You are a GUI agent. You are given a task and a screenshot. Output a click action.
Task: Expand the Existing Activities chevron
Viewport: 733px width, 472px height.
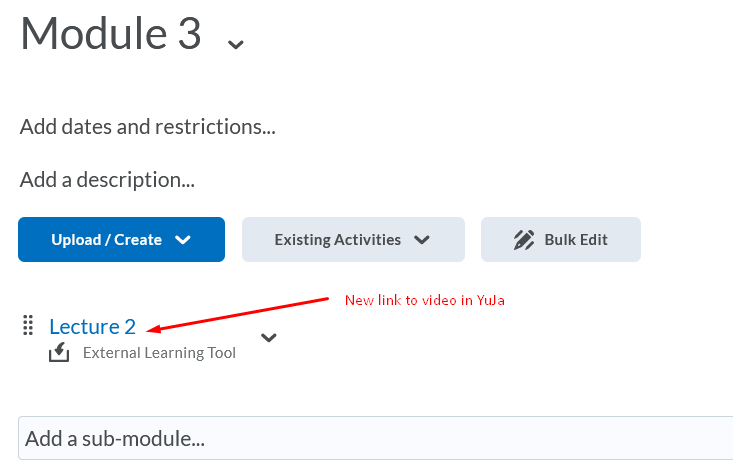[422, 240]
